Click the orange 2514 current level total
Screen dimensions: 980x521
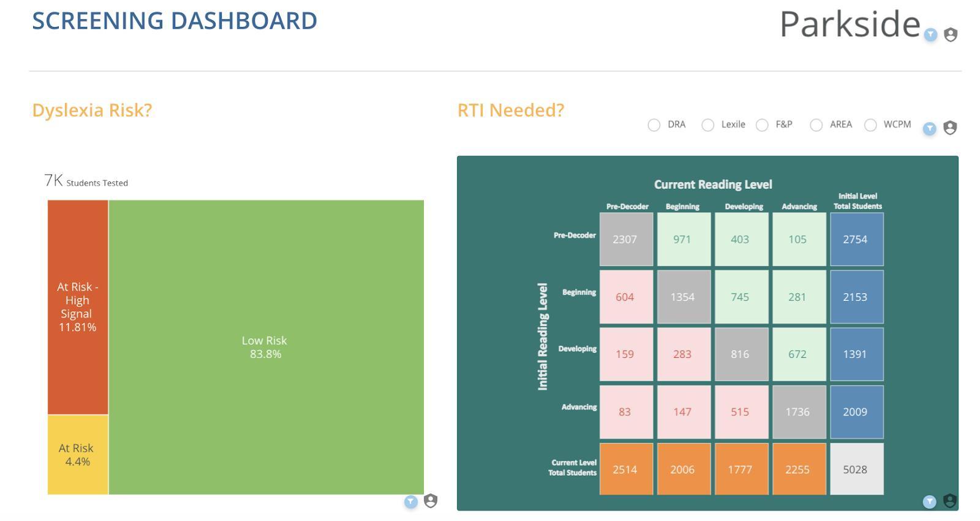click(626, 469)
